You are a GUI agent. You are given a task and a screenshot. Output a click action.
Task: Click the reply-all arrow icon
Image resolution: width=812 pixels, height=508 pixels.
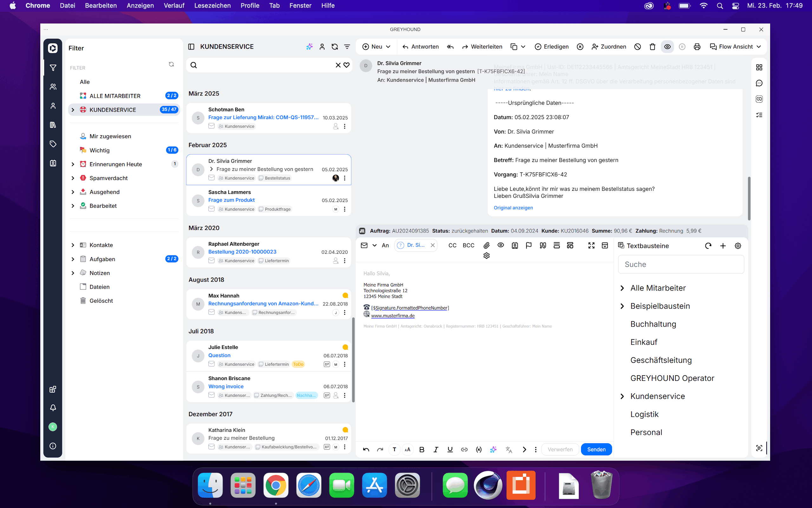click(450, 47)
